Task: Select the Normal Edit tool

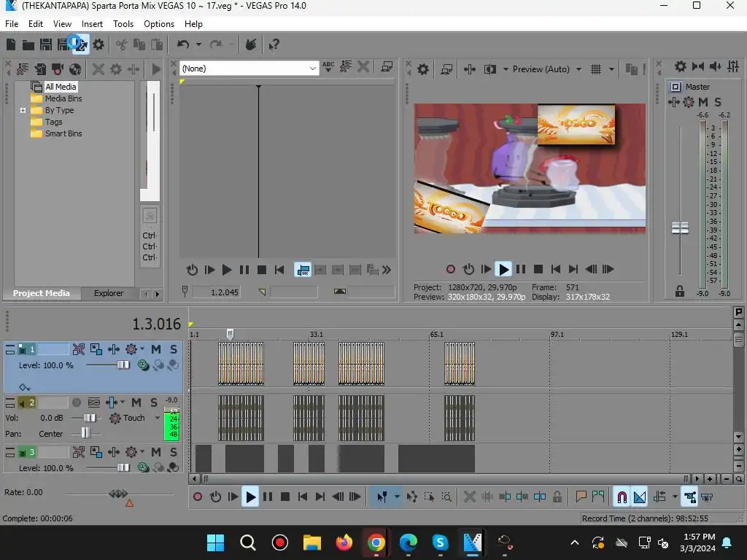Action: (382, 497)
